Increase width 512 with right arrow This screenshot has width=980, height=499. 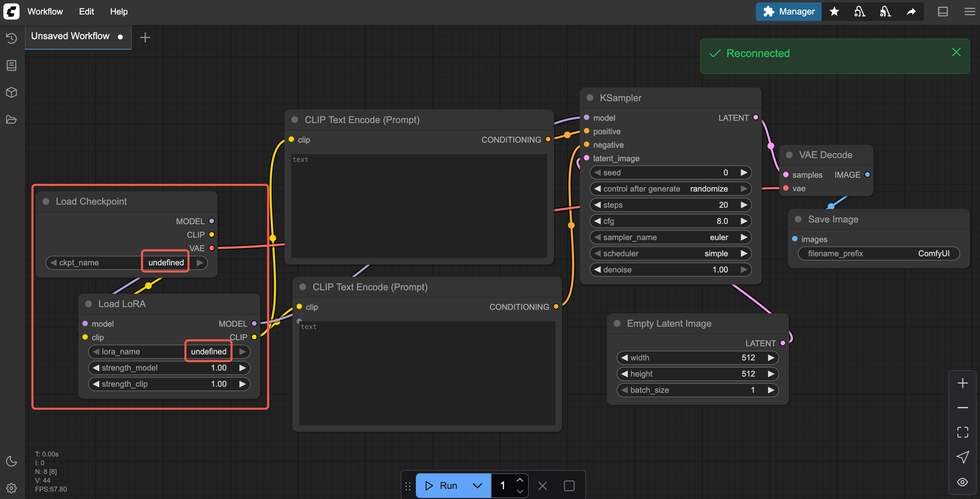[x=771, y=358]
